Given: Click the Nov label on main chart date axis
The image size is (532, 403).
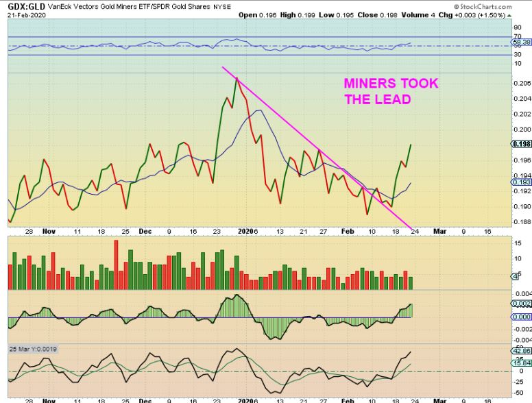Looking at the screenshot, I should [x=49, y=232].
